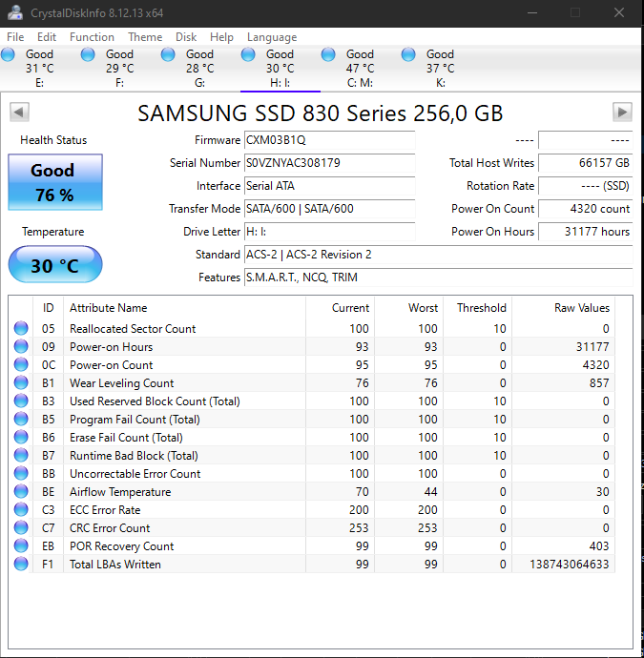Open the Function menu

[92, 37]
